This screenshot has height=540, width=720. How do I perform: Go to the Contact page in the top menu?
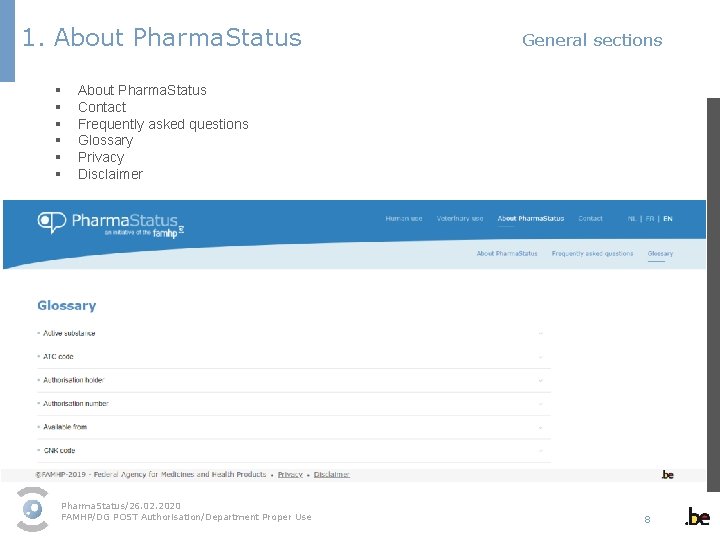[590, 218]
